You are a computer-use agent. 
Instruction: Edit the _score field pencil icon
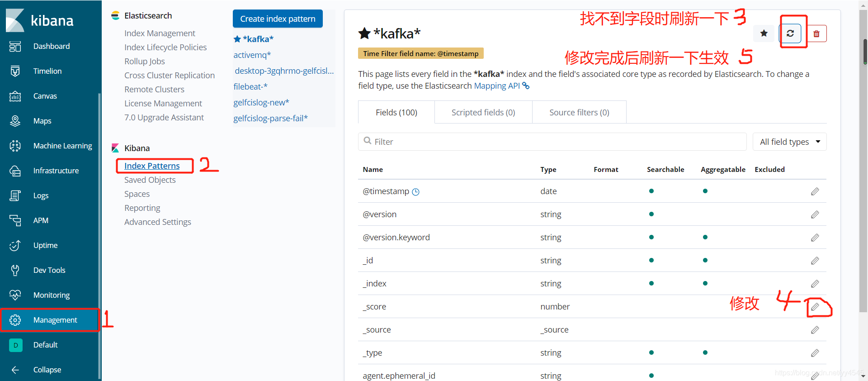click(815, 307)
